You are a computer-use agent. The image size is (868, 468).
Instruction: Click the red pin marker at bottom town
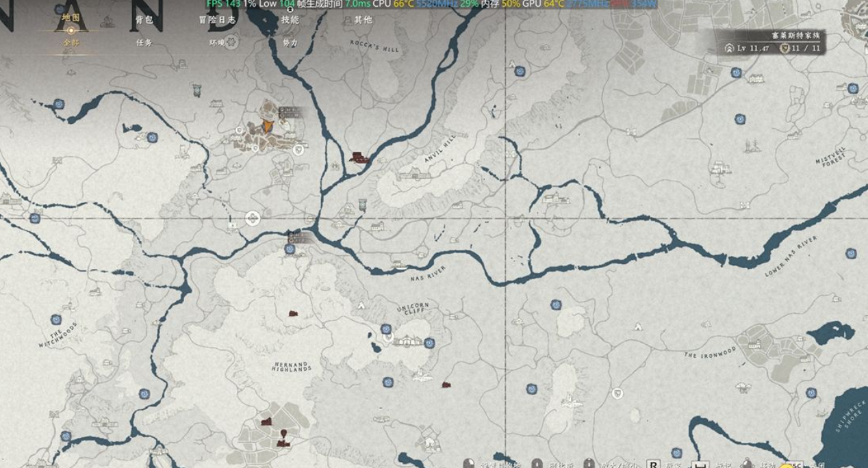[283, 434]
